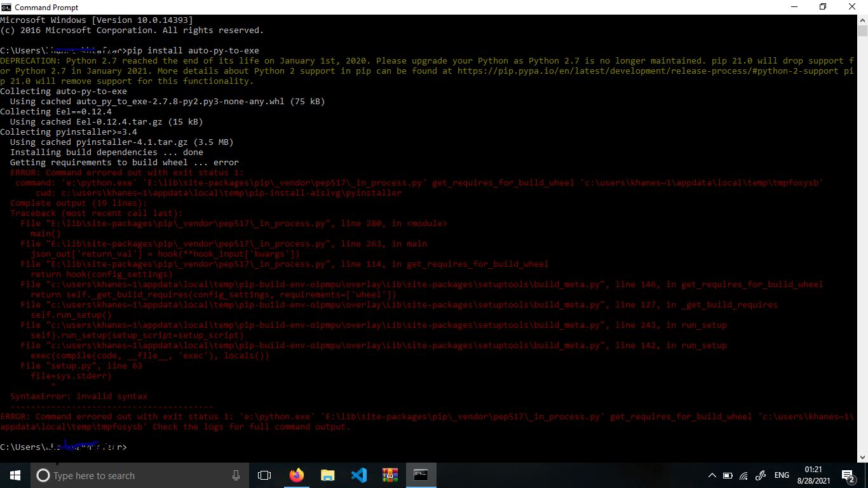This screenshot has width=868, height=488.
Task: Open File Explorer from the taskbar
Action: click(x=327, y=475)
